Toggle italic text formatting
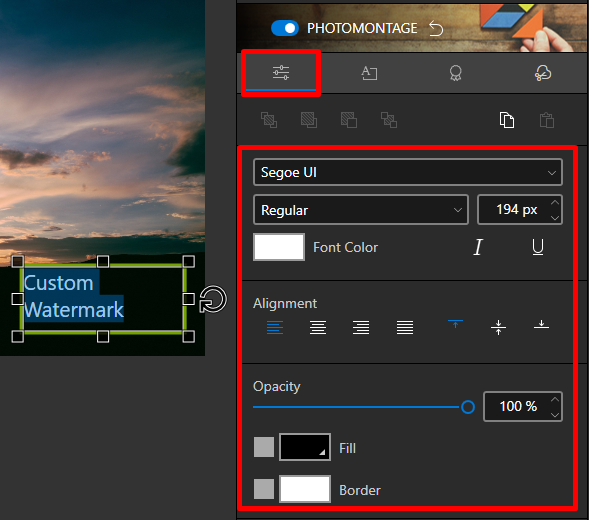 [477, 247]
